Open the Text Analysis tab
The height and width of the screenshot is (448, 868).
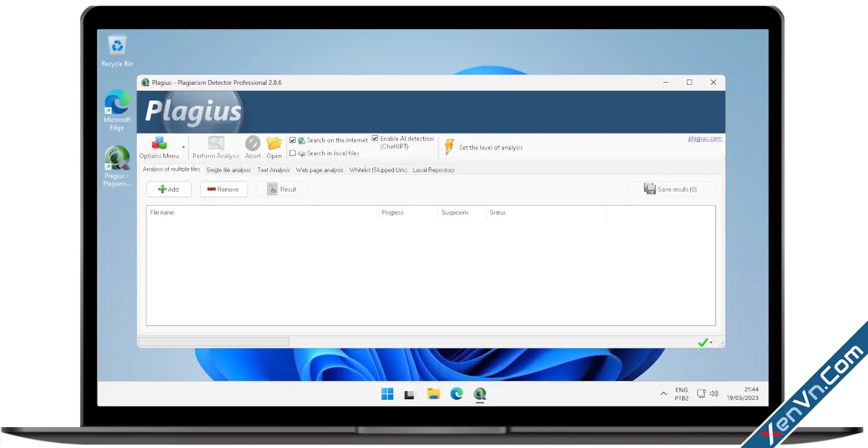point(273,170)
